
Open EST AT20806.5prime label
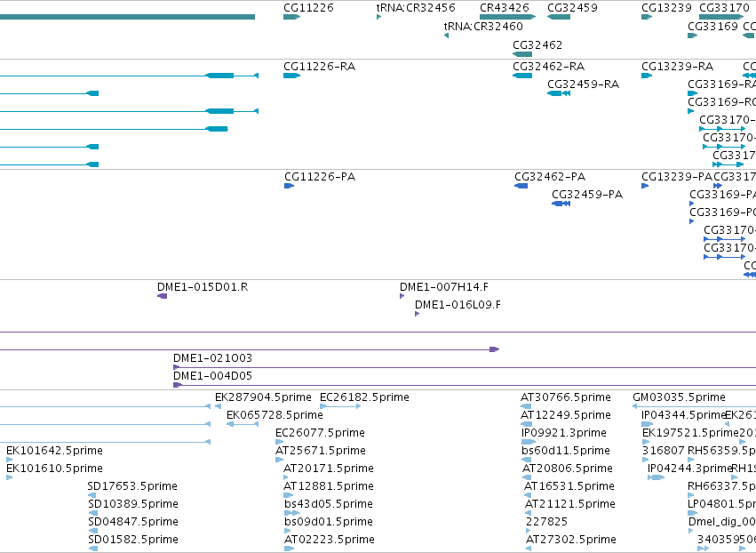pos(568,469)
